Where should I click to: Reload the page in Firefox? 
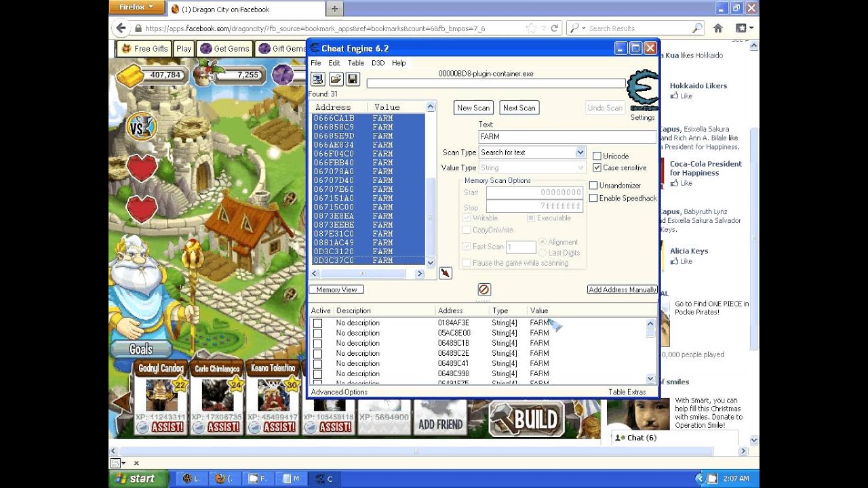554,28
